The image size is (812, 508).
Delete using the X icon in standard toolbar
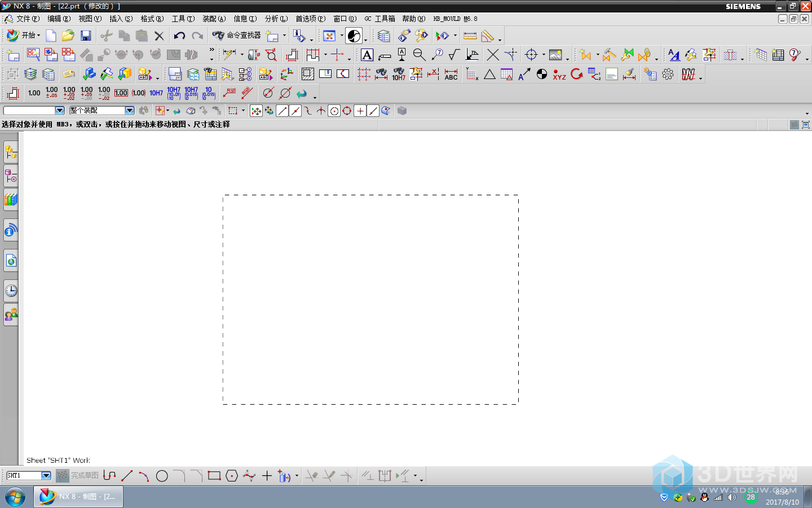160,36
